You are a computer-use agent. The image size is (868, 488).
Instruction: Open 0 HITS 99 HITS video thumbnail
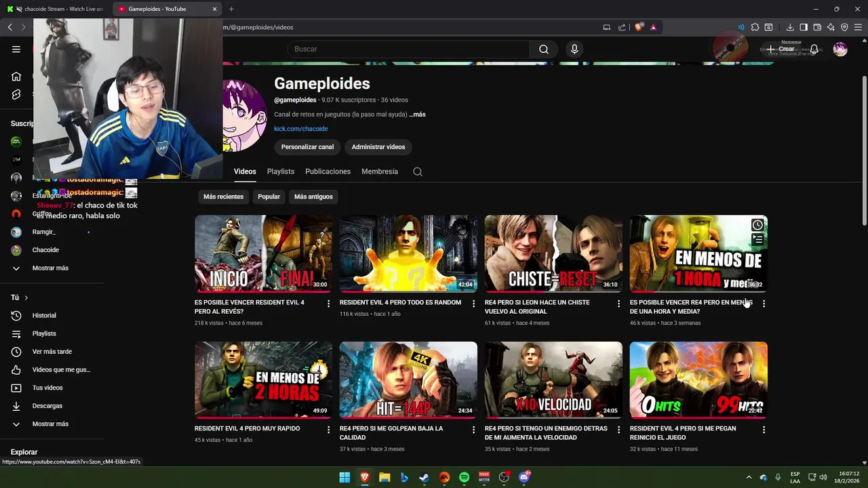pos(698,380)
